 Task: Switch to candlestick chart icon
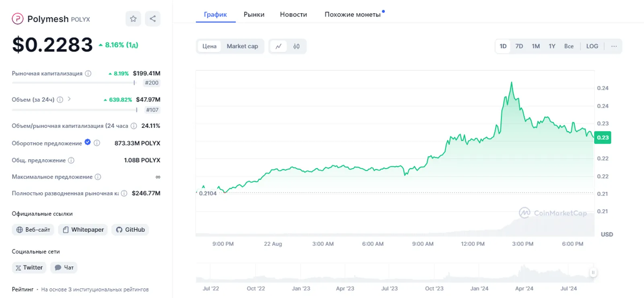tap(297, 46)
